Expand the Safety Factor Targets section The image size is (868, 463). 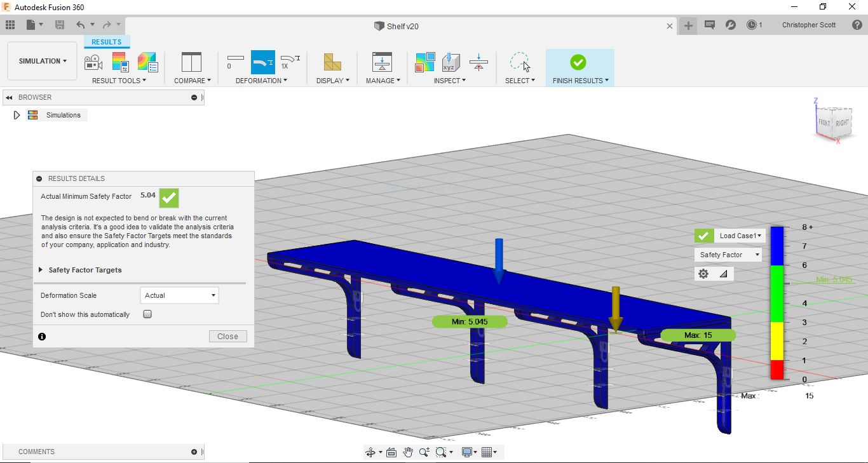pos(41,270)
